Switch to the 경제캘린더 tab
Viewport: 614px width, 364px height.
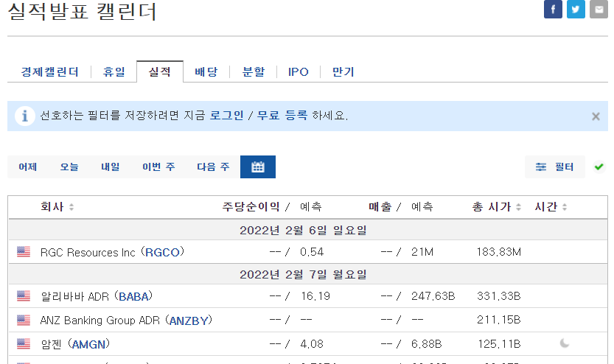click(49, 71)
